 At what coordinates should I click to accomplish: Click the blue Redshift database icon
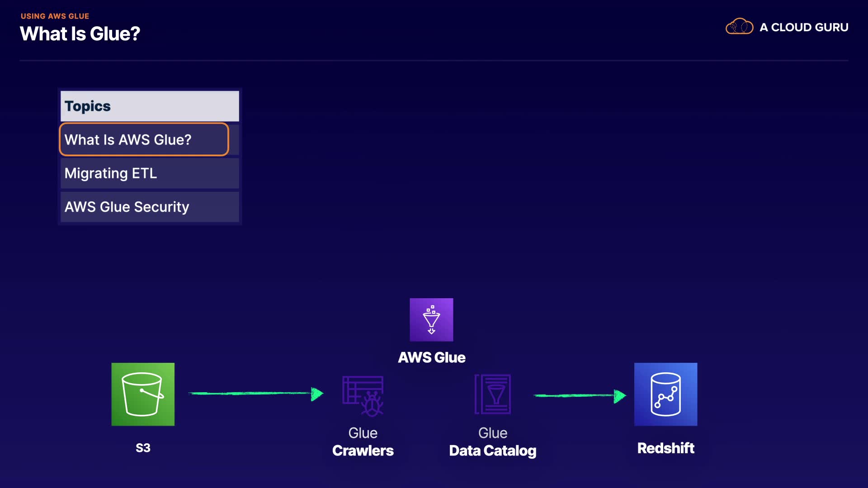(665, 394)
